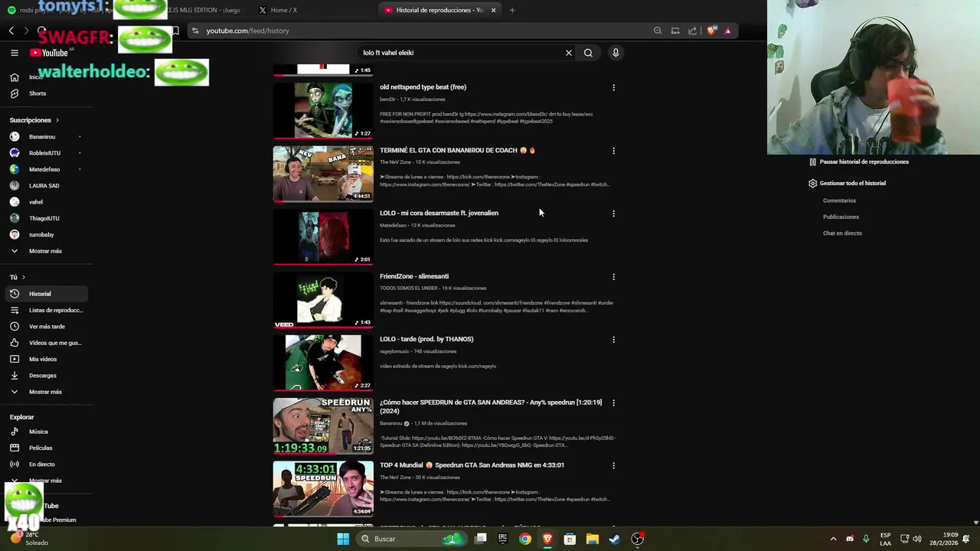Viewport: 980px width, 551px height.
Task: Open Mis vídeos in the sidebar
Action: point(46,359)
